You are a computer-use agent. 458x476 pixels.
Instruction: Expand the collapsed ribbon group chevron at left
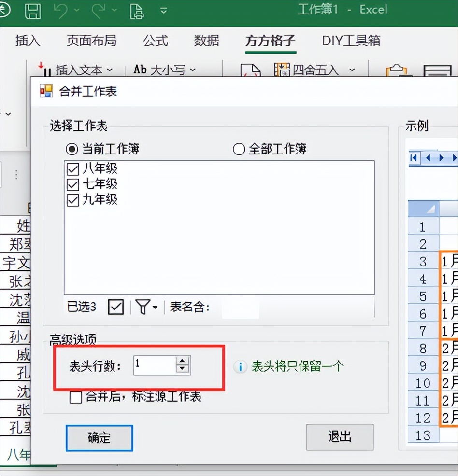tap(8, 114)
